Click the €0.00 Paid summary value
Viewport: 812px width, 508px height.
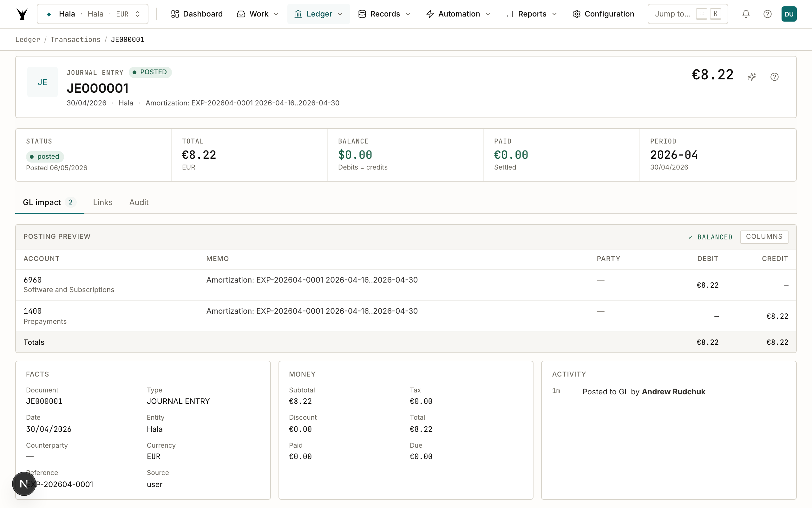(x=511, y=155)
